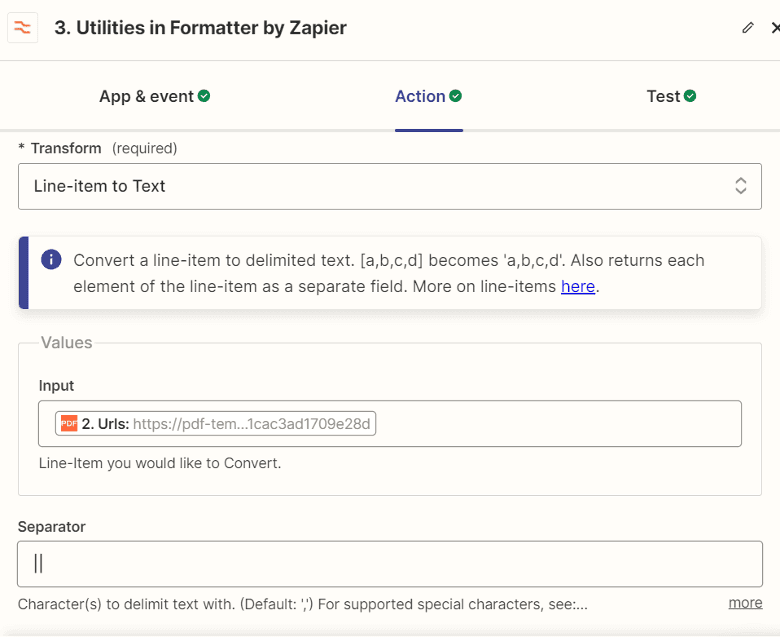Click green checkmark beside App & event
The height and width of the screenshot is (640, 780).
[204, 96]
